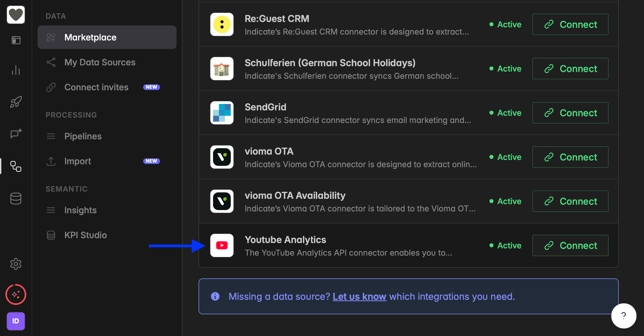Open settings gear icon
Image resolution: width=644 pixels, height=336 pixels.
click(x=16, y=264)
